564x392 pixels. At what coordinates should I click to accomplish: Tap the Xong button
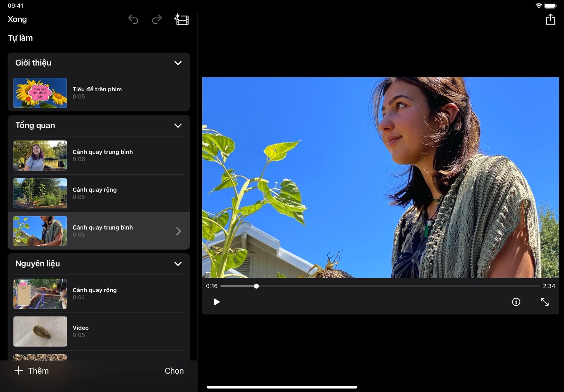point(17,19)
